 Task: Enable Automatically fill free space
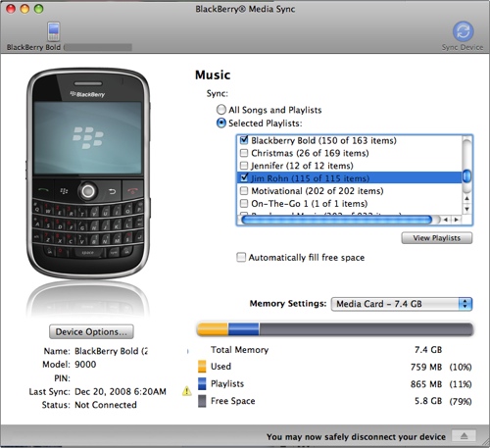coord(241,257)
